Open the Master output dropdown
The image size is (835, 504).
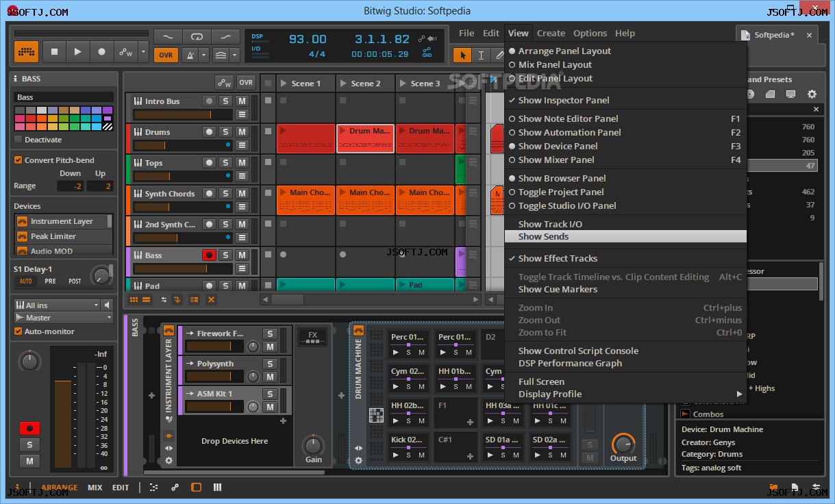(64, 318)
